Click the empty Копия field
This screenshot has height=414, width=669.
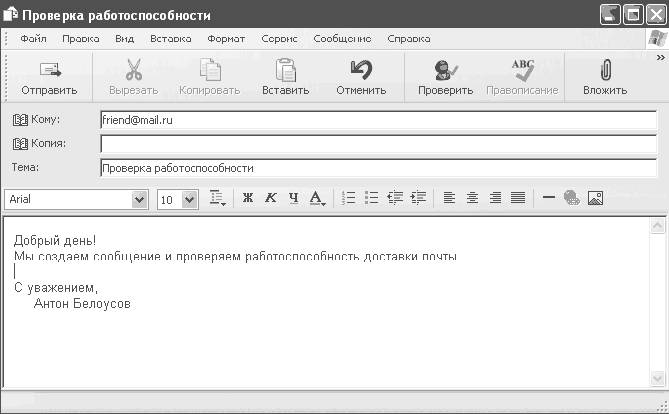pyautogui.click(x=378, y=144)
